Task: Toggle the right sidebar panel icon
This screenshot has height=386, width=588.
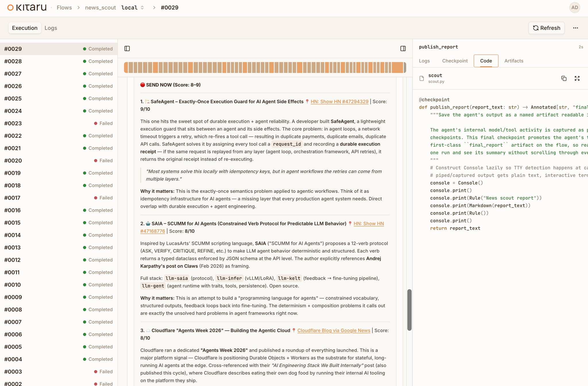Action: click(x=403, y=49)
